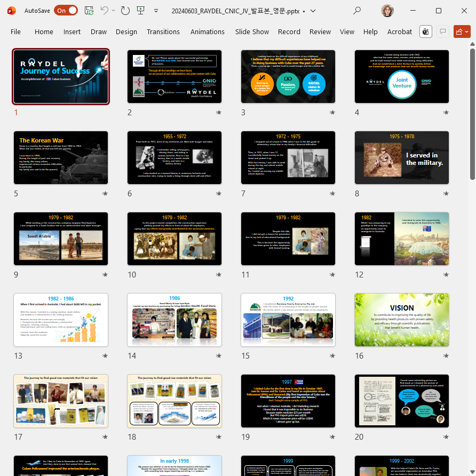Open the Comments pane icon
Screen dimensions: 476x476
click(x=443, y=31)
